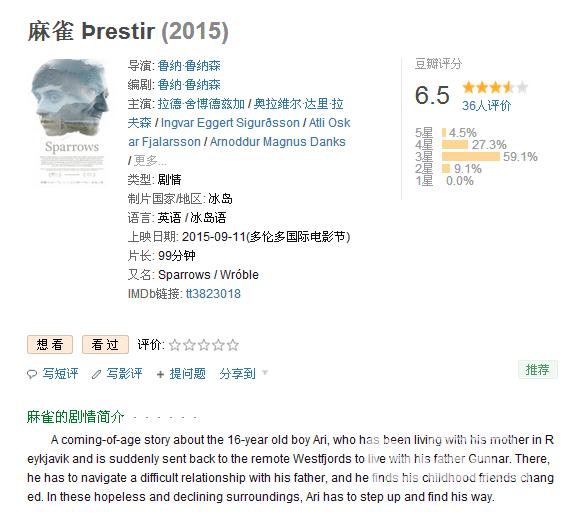The image size is (578, 522).
Task: Open the 分享到 share menu
Action: click(x=237, y=374)
